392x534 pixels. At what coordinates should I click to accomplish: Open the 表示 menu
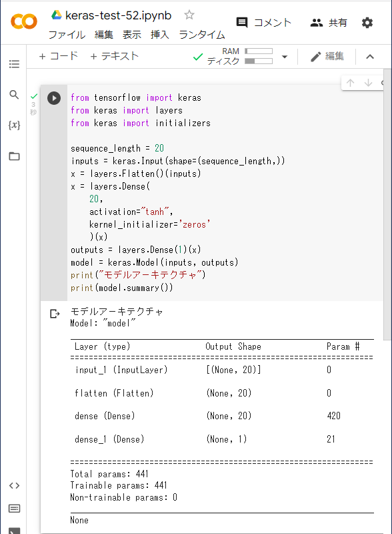pyautogui.click(x=132, y=35)
